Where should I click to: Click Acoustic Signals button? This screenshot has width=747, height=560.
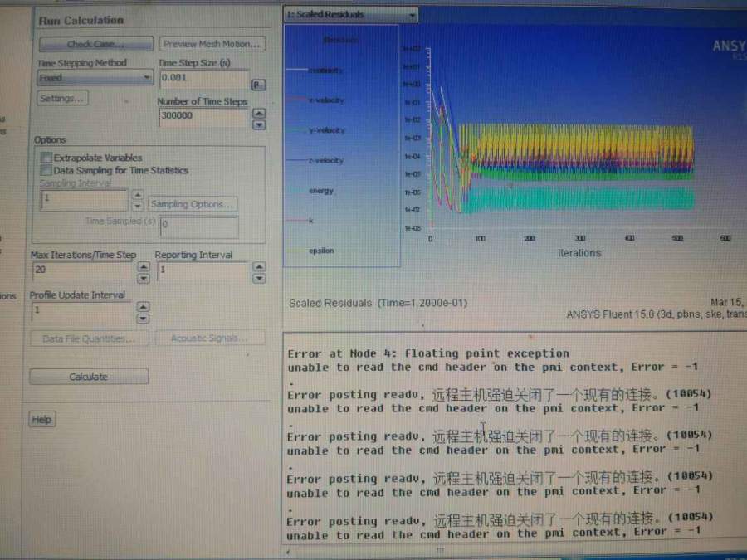click(210, 338)
